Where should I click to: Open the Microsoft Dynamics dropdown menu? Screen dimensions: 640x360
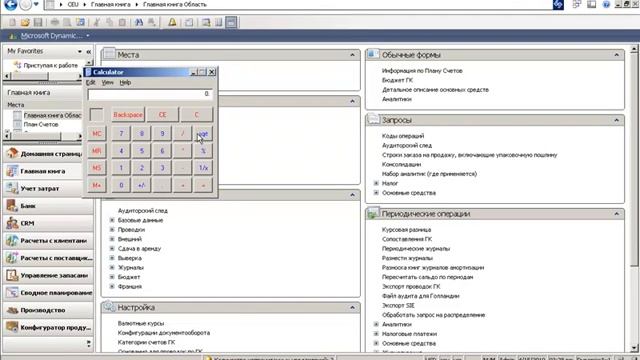tap(88, 36)
